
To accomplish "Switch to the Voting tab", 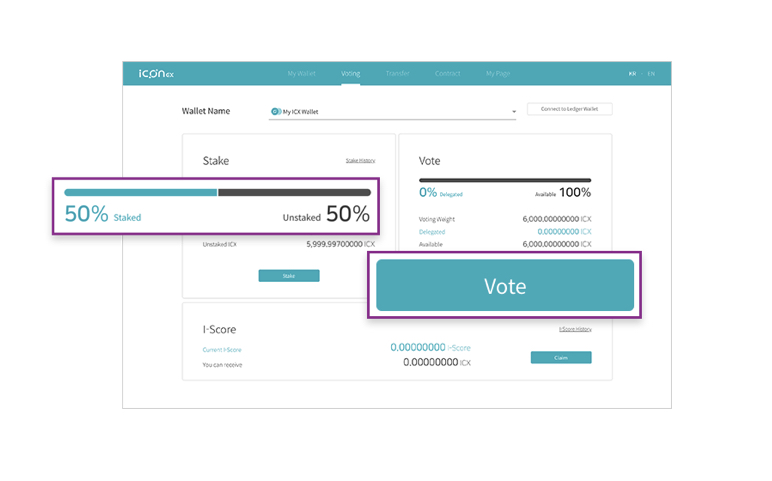I will 351,73.
